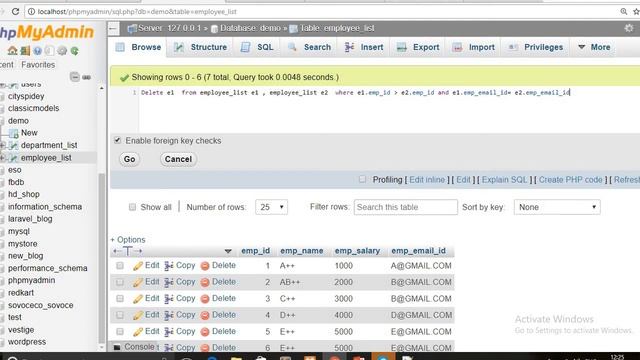Open the wordpress database in tree
Viewport: 640px width, 360px height.
coord(27,342)
